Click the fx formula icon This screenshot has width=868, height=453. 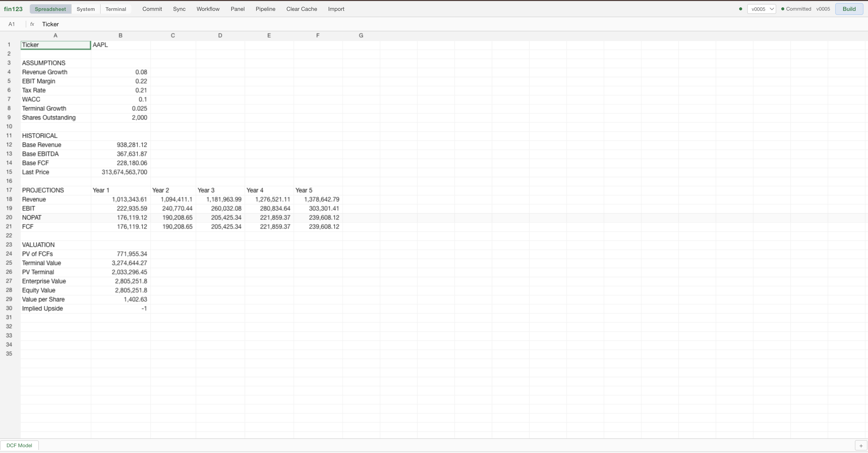pyautogui.click(x=32, y=24)
